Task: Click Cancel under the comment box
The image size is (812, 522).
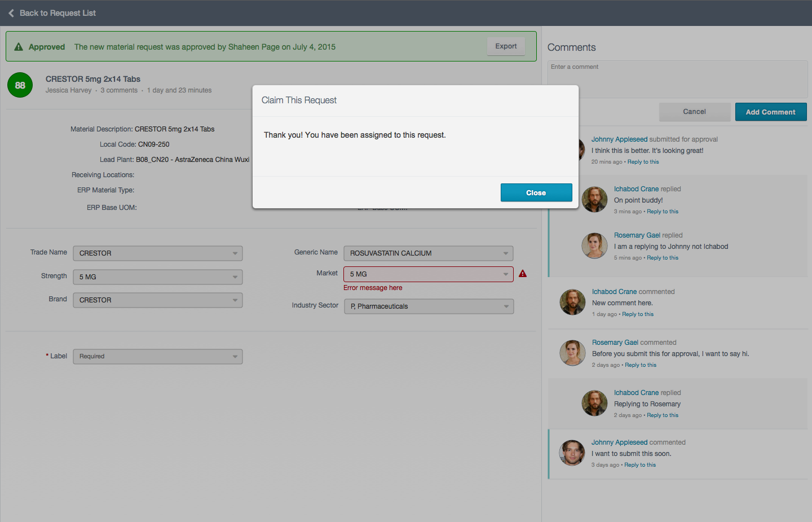Action: point(694,112)
